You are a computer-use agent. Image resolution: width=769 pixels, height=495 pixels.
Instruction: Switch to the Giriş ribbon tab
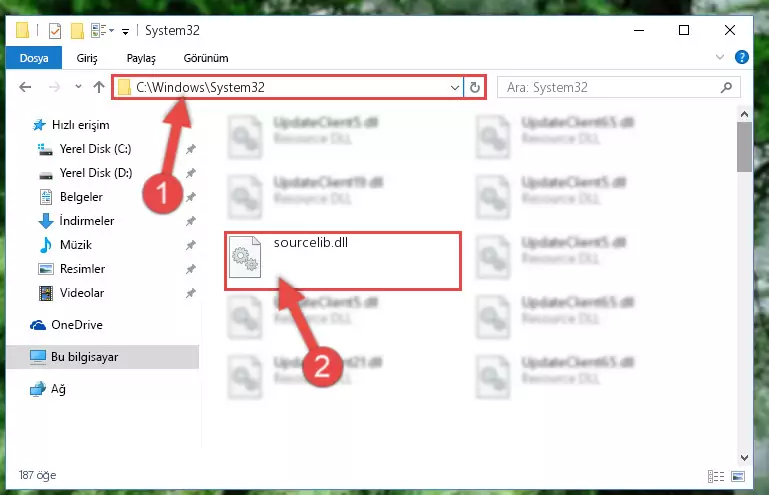pyautogui.click(x=87, y=58)
